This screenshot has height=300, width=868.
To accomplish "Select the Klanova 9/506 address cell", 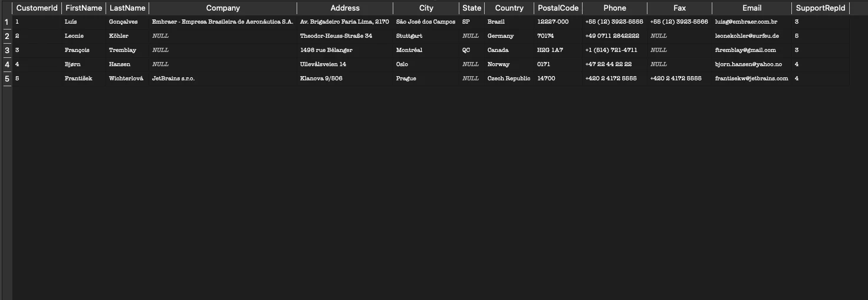I will pyautogui.click(x=345, y=79).
